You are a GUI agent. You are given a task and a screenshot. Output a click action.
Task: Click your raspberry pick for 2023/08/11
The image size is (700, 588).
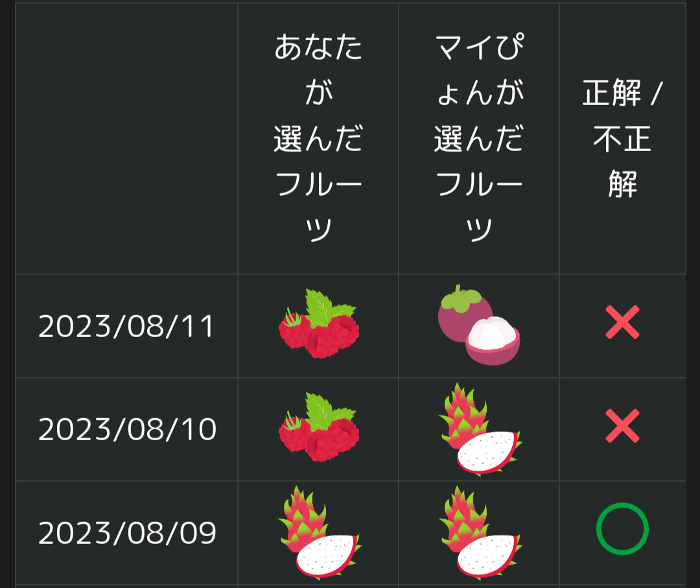click(x=319, y=325)
